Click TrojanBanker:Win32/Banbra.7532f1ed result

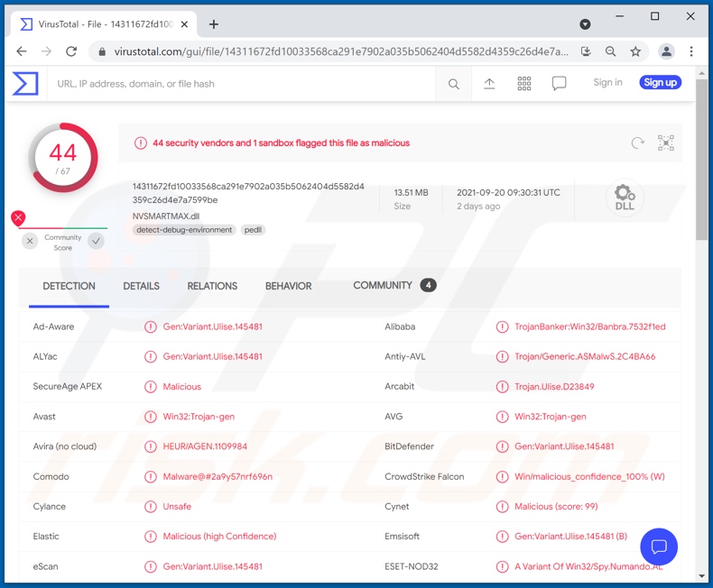point(589,326)
